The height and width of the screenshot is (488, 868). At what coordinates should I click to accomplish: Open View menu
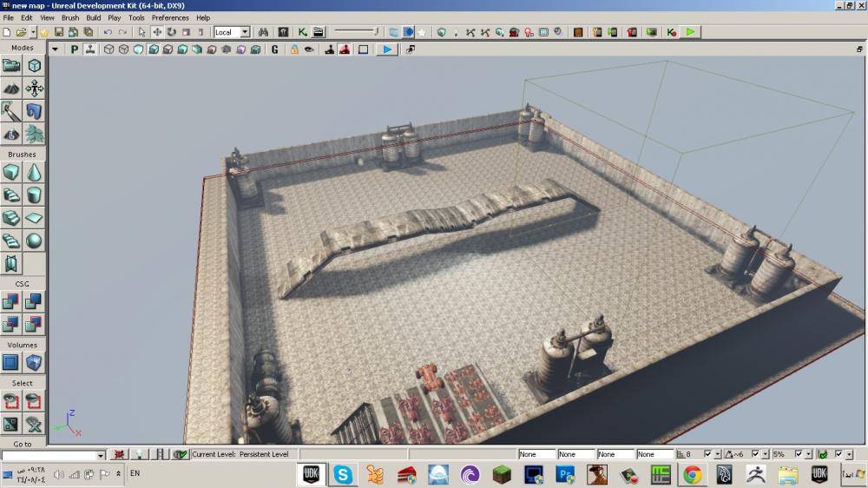coord(47,17)
